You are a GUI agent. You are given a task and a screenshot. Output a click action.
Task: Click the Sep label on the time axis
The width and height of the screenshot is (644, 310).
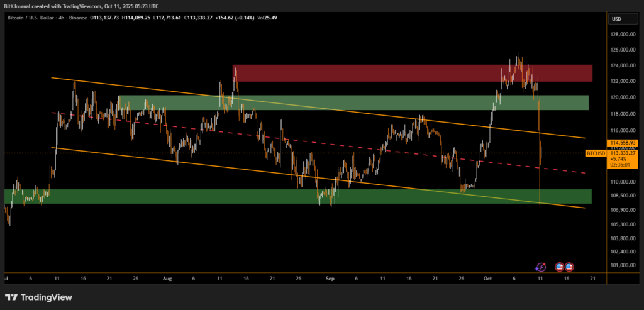(x=330, y=277)
